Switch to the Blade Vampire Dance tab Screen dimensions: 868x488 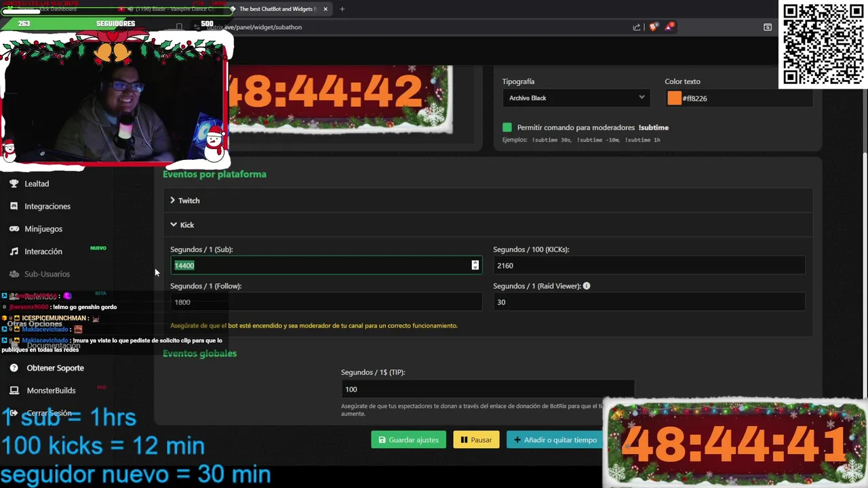pos(166,9)
